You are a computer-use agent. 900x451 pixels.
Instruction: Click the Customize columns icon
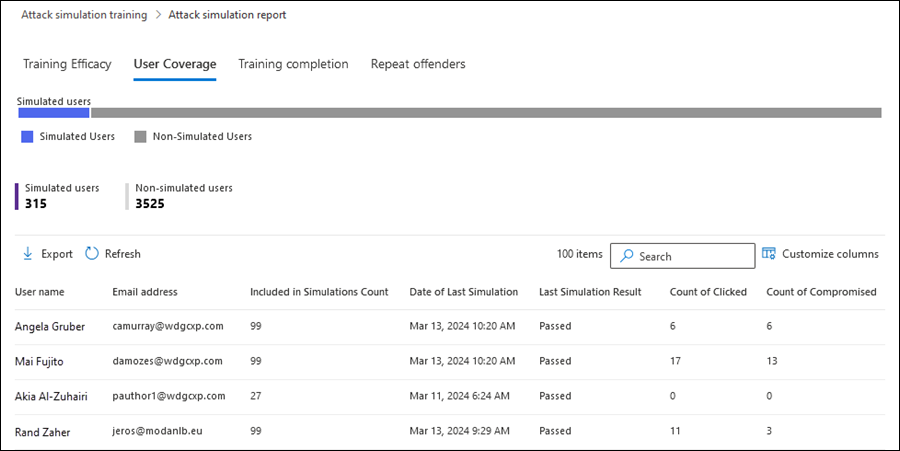(769, 254)
